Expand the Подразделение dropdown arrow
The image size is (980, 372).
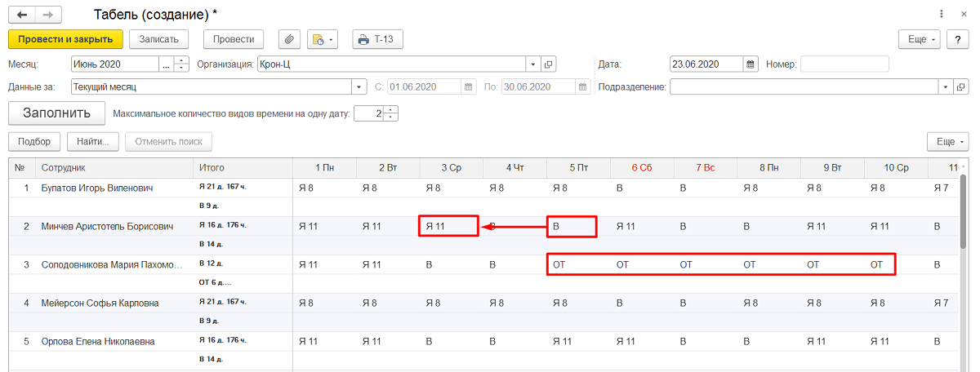coord(945,86)
